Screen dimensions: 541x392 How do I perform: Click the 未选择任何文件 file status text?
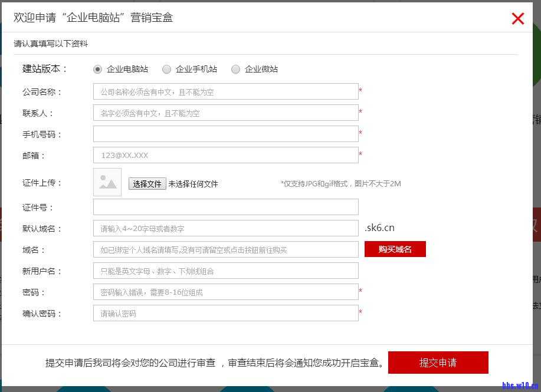(x=193, y=185)
